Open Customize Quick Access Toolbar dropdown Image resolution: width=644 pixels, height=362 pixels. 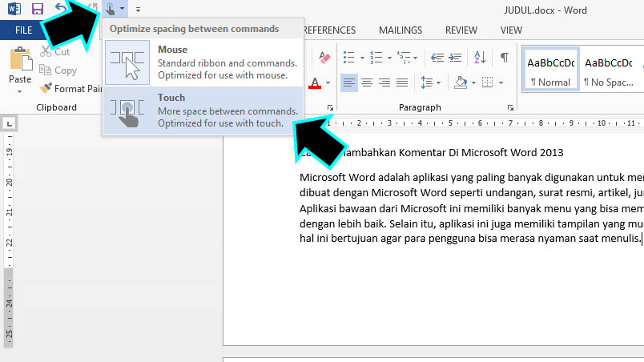138,10
